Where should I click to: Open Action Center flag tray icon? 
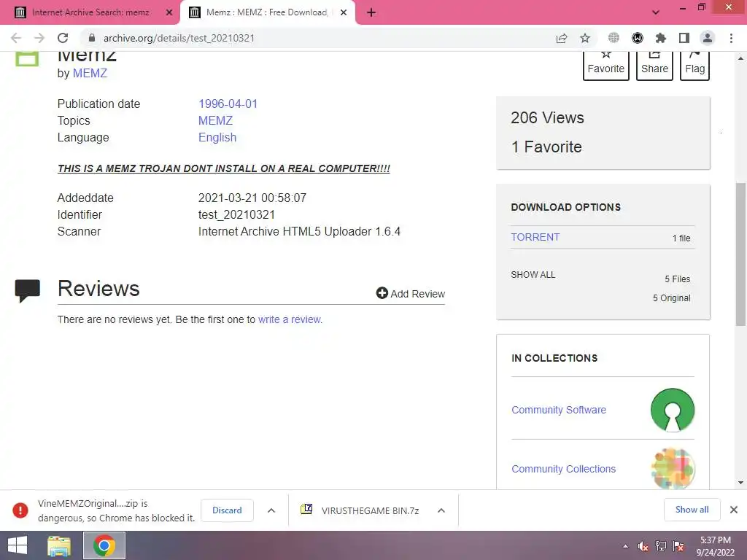(x=678, y=546)
